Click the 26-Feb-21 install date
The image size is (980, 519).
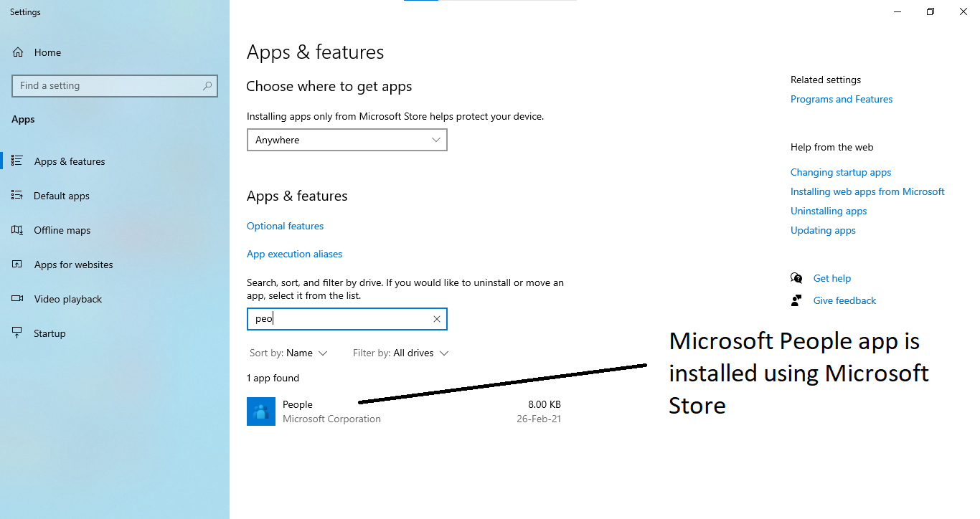point(539,419)
